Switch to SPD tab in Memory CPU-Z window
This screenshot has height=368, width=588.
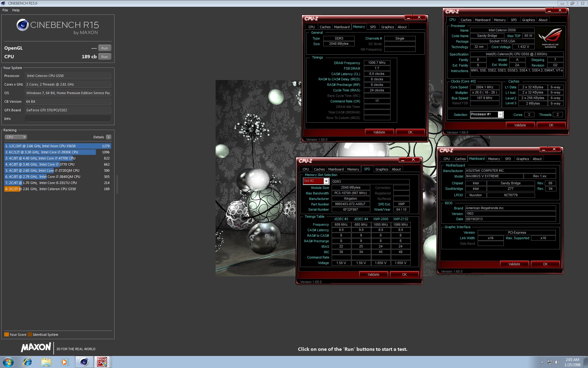pos(373,27)
